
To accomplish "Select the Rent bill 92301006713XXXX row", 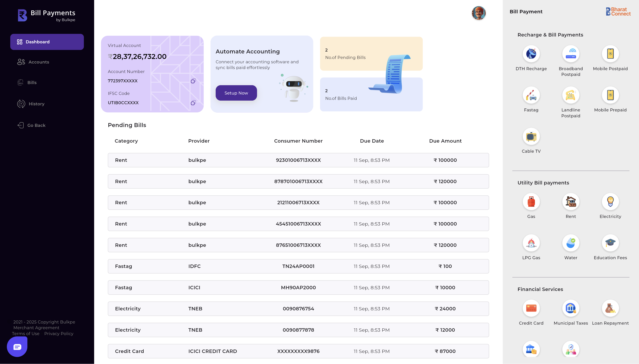I will coord(298,160).
